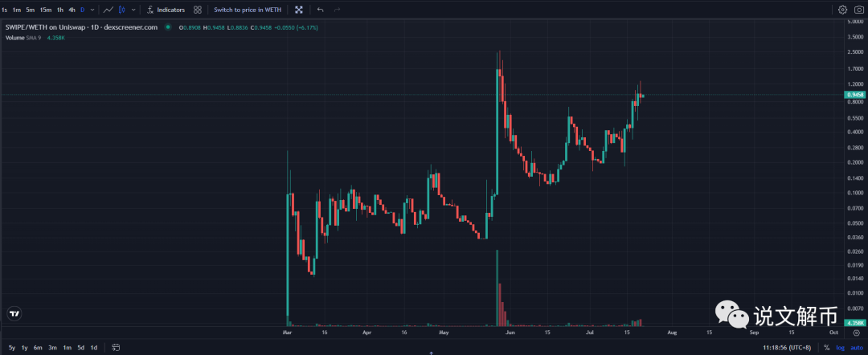Select the 1y date range
This screenshot has width=868, height=355.
(24, 348)
